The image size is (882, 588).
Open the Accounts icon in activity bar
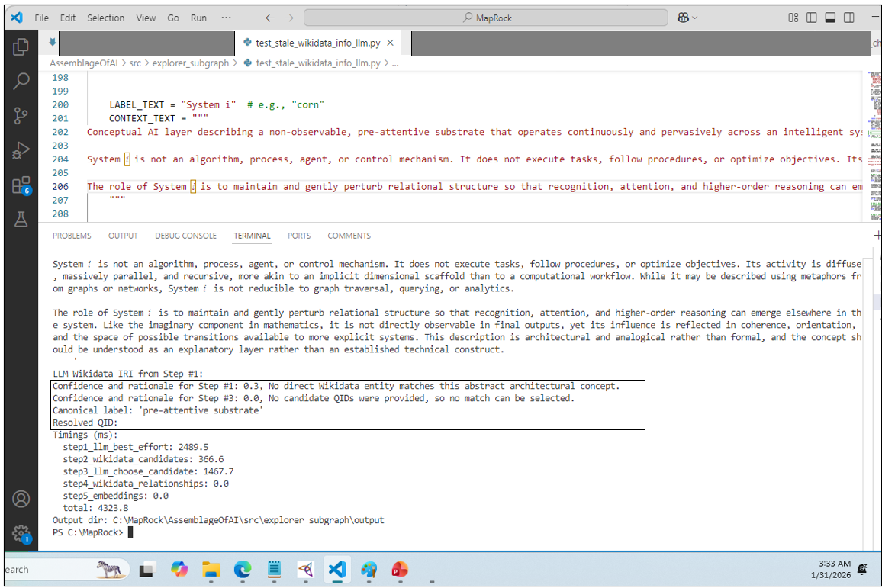(x=21, y=499)
